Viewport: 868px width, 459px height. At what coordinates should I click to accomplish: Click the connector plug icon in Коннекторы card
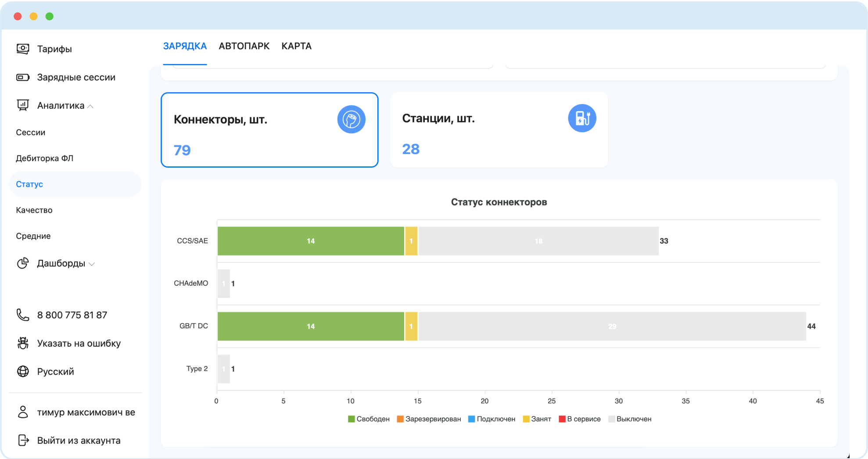pos(352,119)
